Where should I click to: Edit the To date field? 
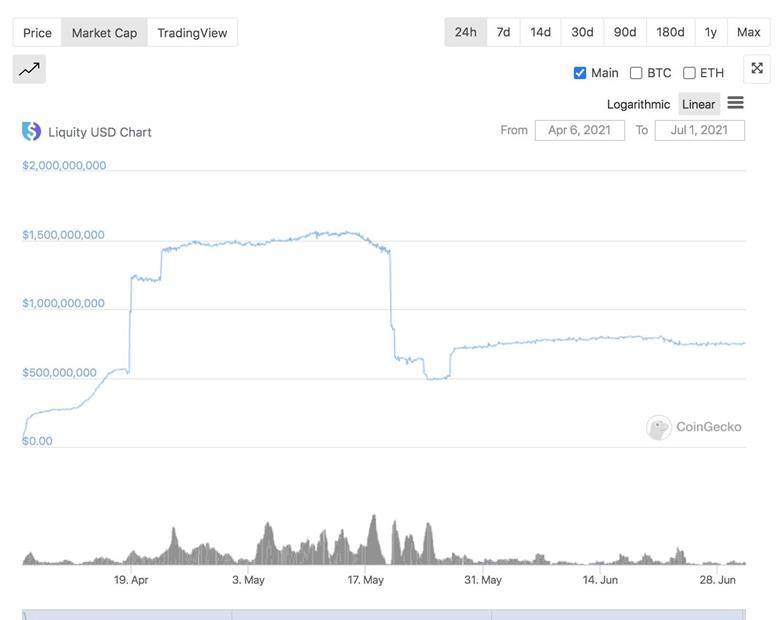click(699, 130)
